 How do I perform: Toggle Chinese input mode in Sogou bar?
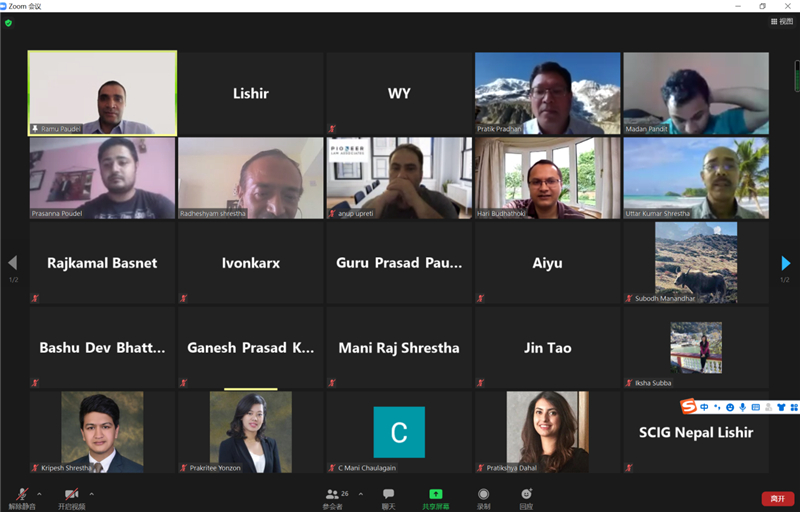(x=704, y=407)
